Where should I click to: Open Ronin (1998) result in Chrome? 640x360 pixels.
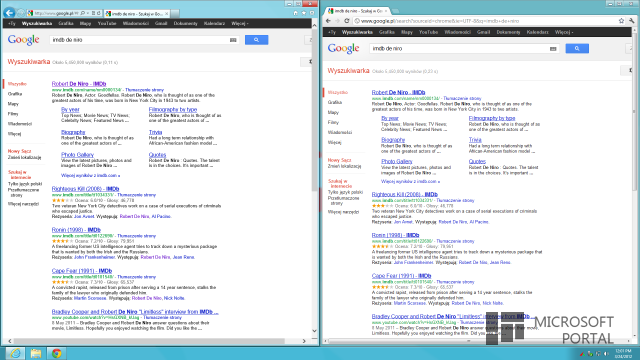[396, 235]
